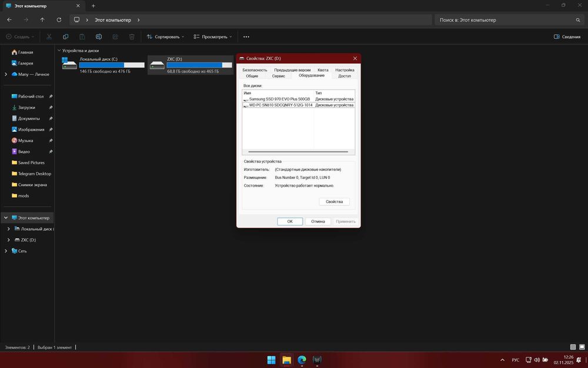Image resolution: width=588 pixels, height=368 pixels.
Task: Switch to the Сервис tab
Action: [x=279, y=76]
